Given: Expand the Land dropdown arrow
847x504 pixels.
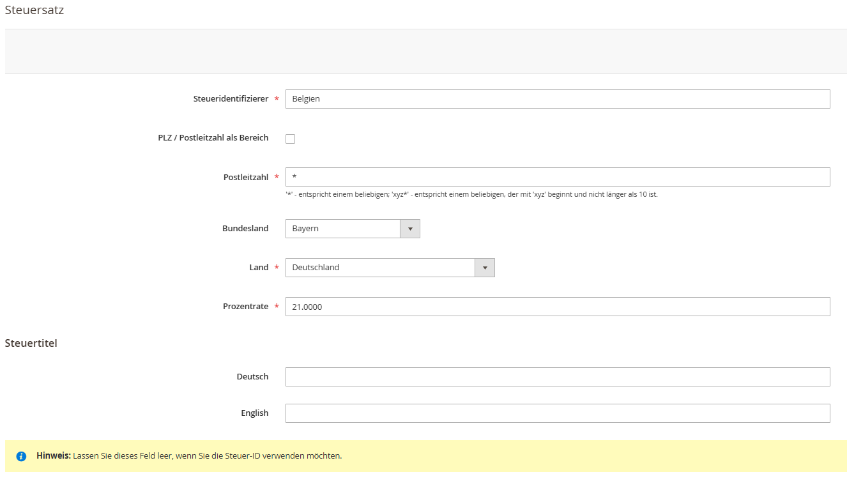Looking at the screenshot, I should 485,268.
